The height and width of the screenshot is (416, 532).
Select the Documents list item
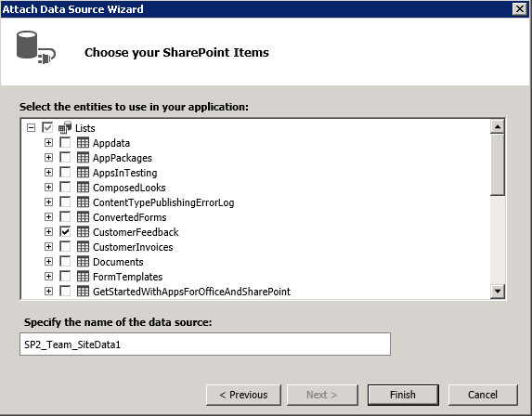pos(118,262)
